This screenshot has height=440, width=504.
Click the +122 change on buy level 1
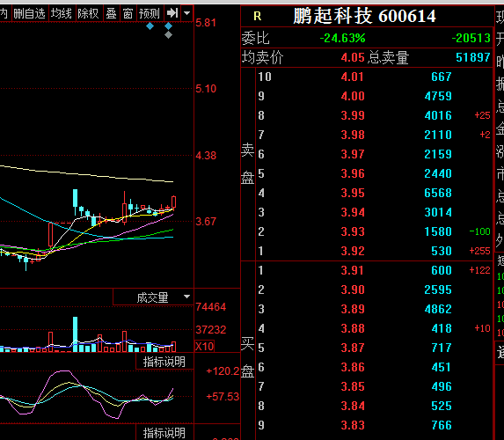(479, 270)
